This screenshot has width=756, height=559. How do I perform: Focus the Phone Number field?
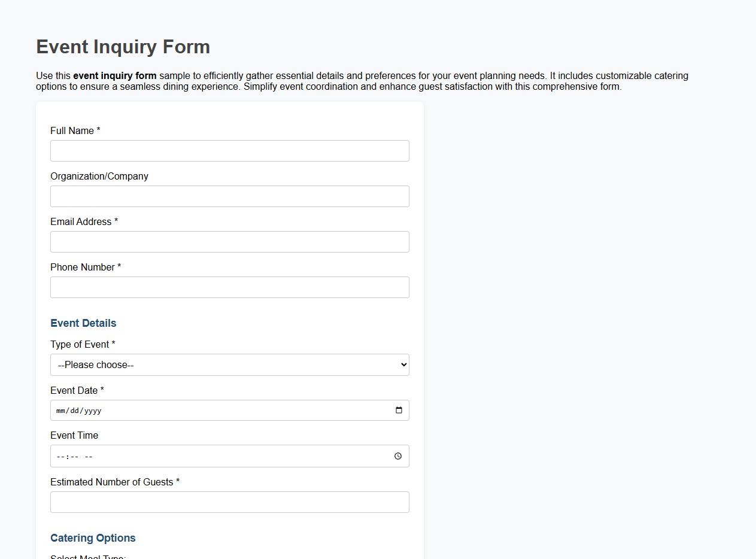pyautogui.click(x=229, y=287)
